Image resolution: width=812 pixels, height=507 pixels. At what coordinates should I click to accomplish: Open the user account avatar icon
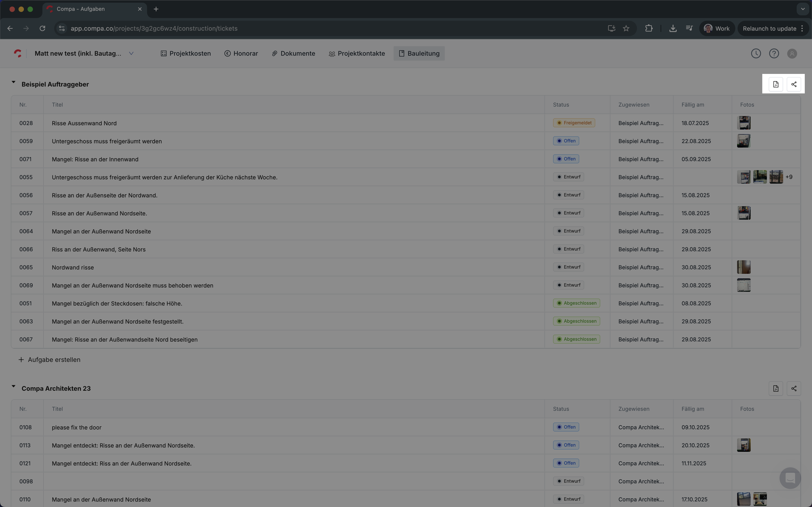(792, 54)
